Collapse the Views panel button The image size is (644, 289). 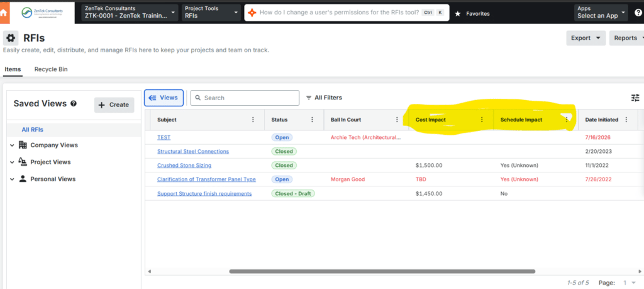[164, 98]
